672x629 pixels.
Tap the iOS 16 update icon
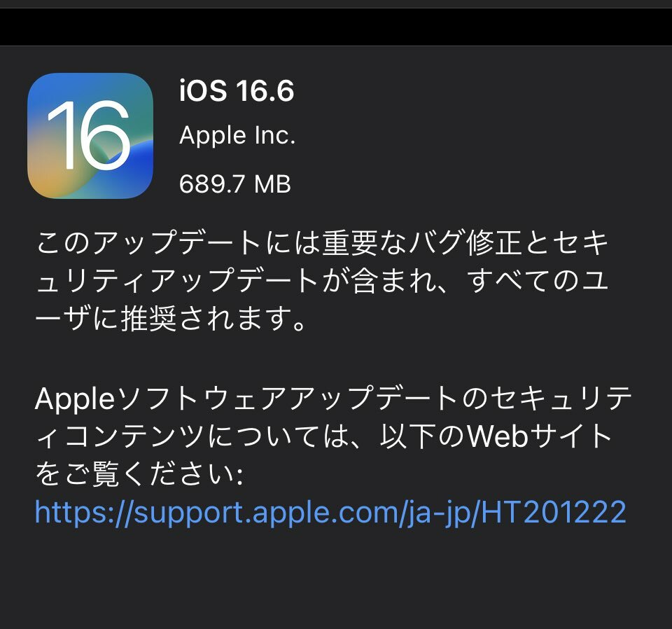[x=90, y=135]
